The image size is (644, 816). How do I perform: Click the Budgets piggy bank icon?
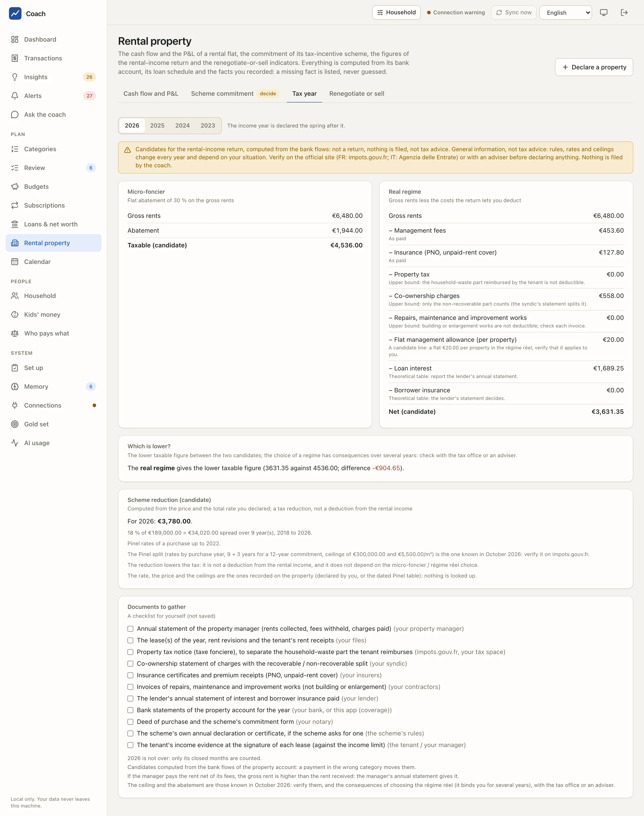click(15, 187)
